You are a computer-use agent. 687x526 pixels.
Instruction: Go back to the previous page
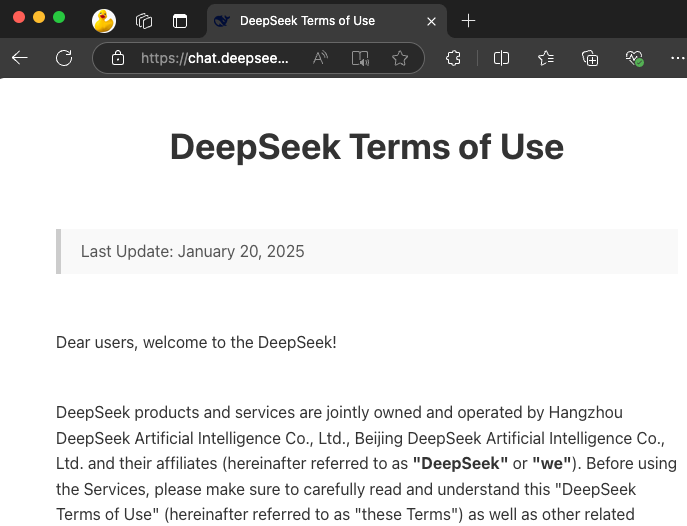20,58
